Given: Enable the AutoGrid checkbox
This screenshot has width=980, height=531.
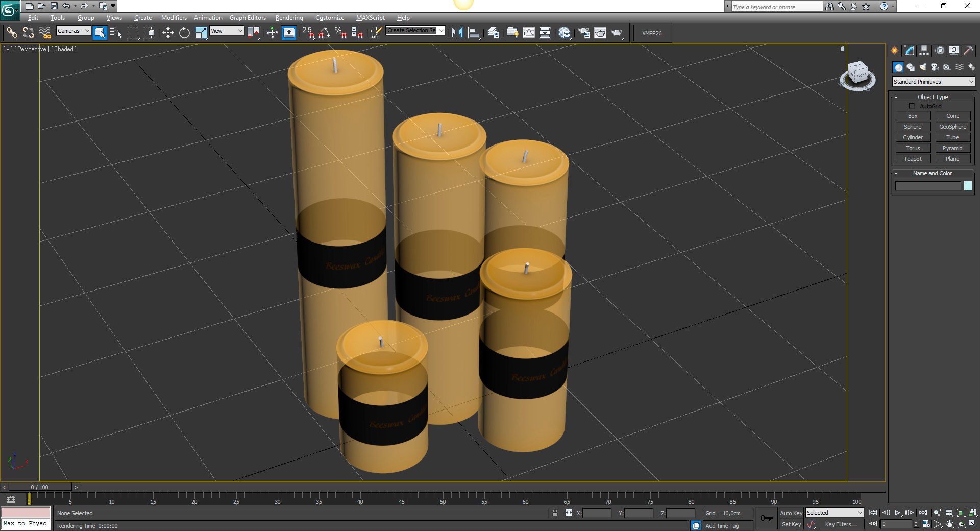Looking at the screenshot, I should click(912, 106).
